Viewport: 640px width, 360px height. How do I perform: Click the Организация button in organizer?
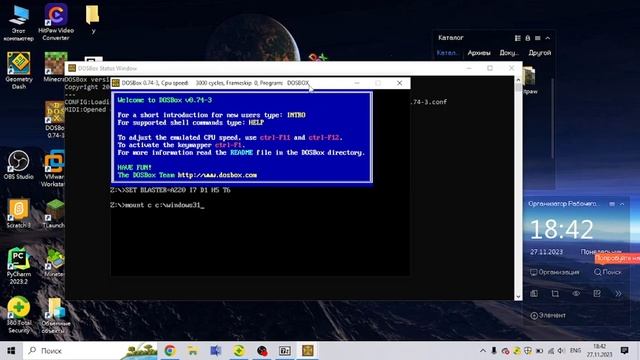[x=555, y=272]
